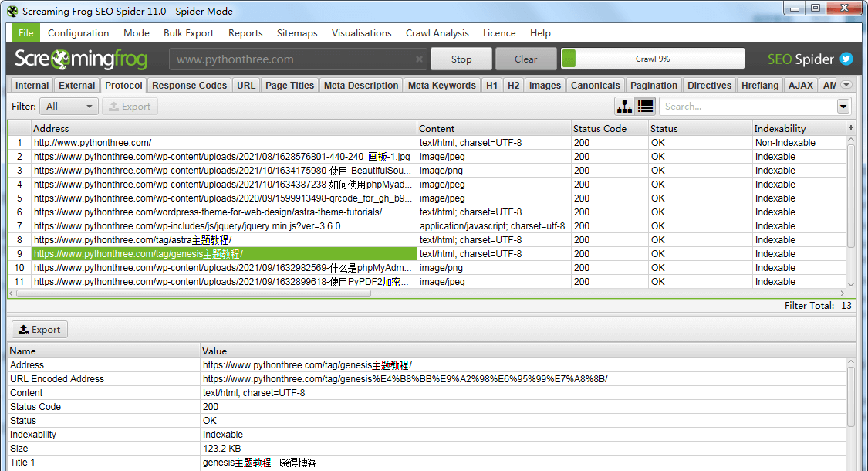The image size is (868, 471).
Task: Switch to the Internal tab
Action: tap(32, 86)
